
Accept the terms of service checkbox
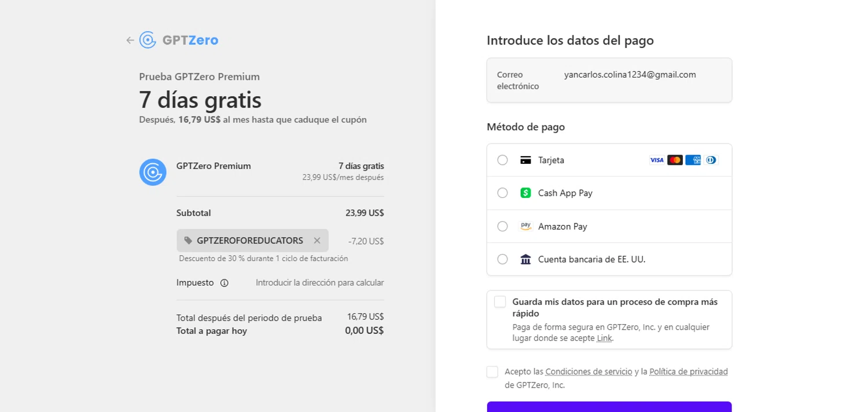pos(492,371)
